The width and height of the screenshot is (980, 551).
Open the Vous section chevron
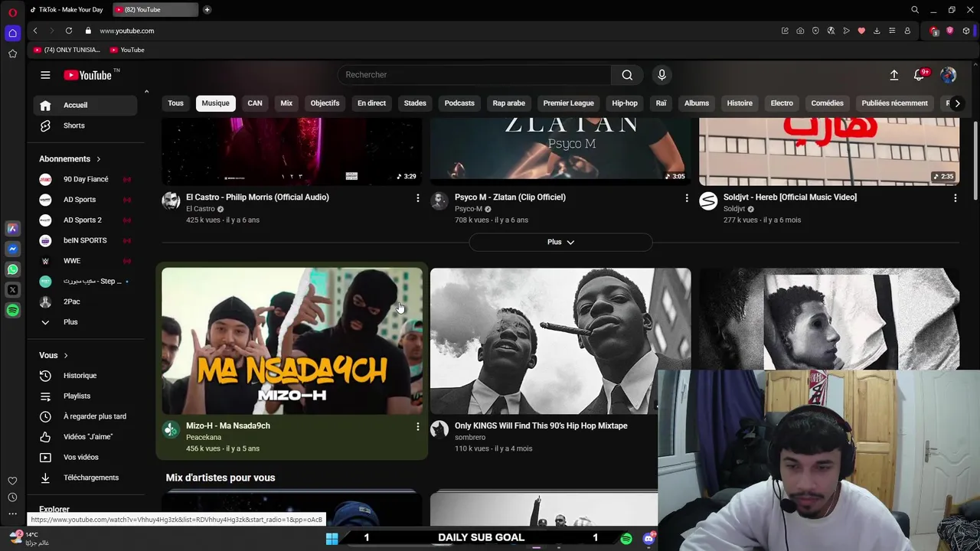[65, 356]
